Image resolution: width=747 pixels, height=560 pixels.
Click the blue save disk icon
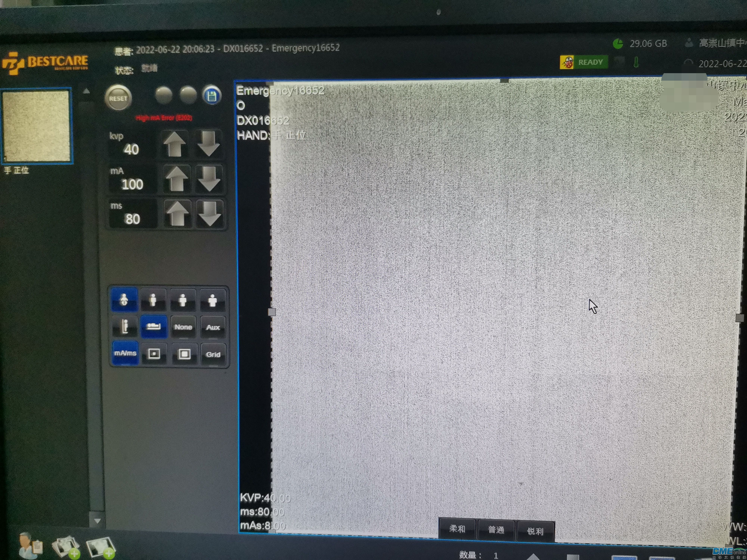click(212, 96)
